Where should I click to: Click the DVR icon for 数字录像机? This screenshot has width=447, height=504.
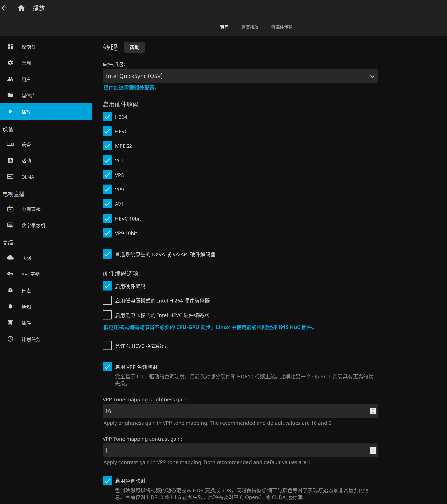point(10,225)
